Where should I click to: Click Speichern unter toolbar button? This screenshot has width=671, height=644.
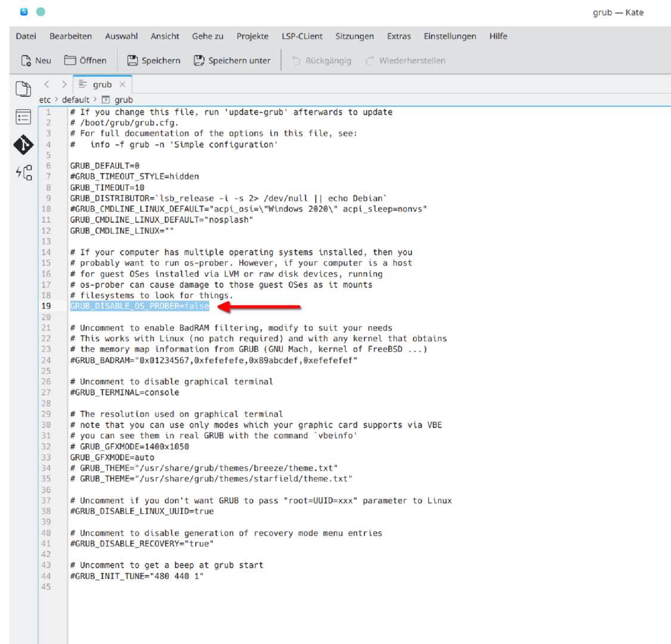232,60
